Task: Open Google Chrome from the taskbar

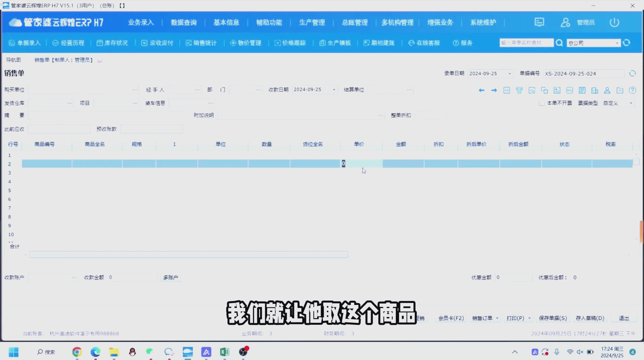Action: coord(77,352)
